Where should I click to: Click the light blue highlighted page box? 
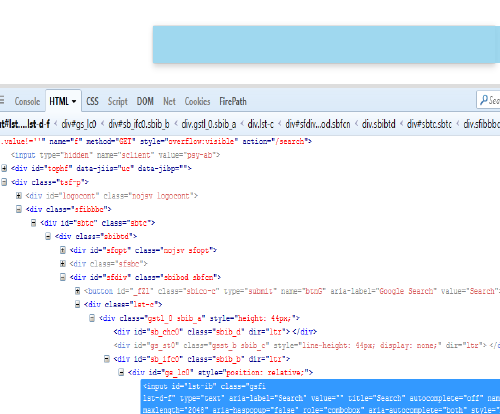(326, 45)
